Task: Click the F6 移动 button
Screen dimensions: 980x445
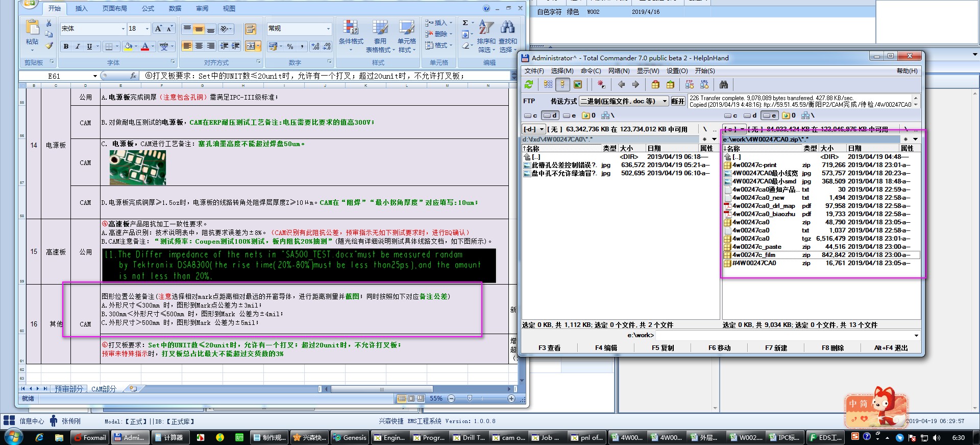Action: [x=719, y=348]
